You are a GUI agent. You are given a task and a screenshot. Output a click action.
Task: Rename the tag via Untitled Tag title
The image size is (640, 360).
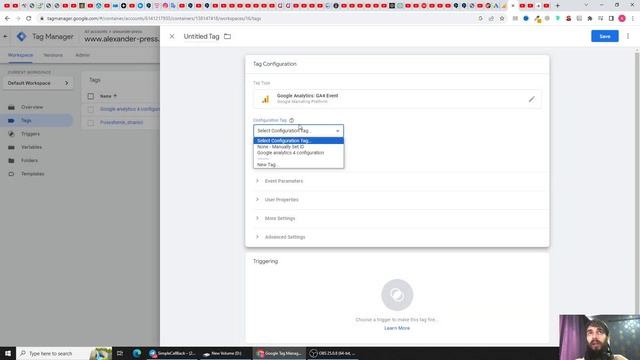pos(201,36)
